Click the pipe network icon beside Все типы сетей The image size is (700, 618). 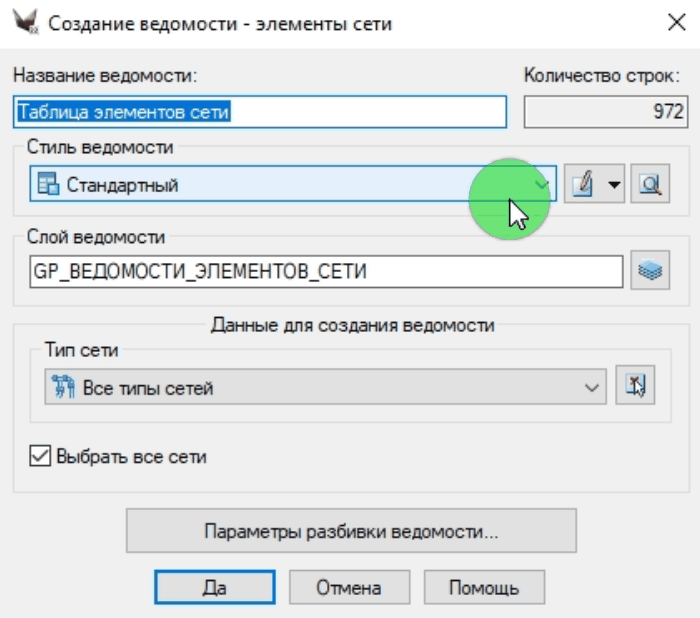pos(64,388)
